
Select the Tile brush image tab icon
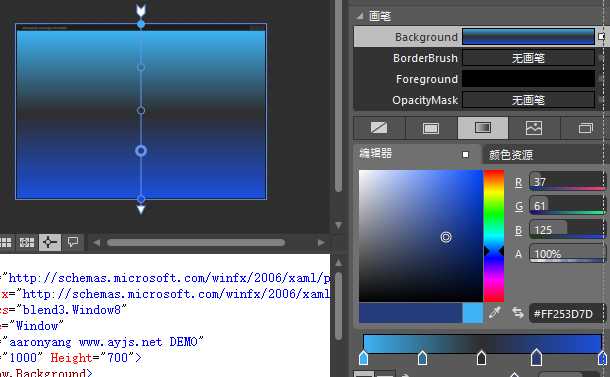click(534, 128)
